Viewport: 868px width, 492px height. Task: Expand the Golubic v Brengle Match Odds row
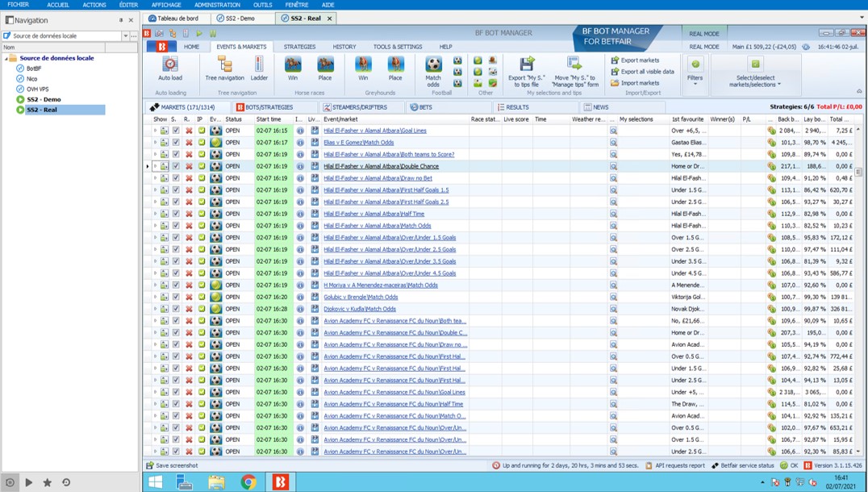pyautogui.click(x=155, y=297)
